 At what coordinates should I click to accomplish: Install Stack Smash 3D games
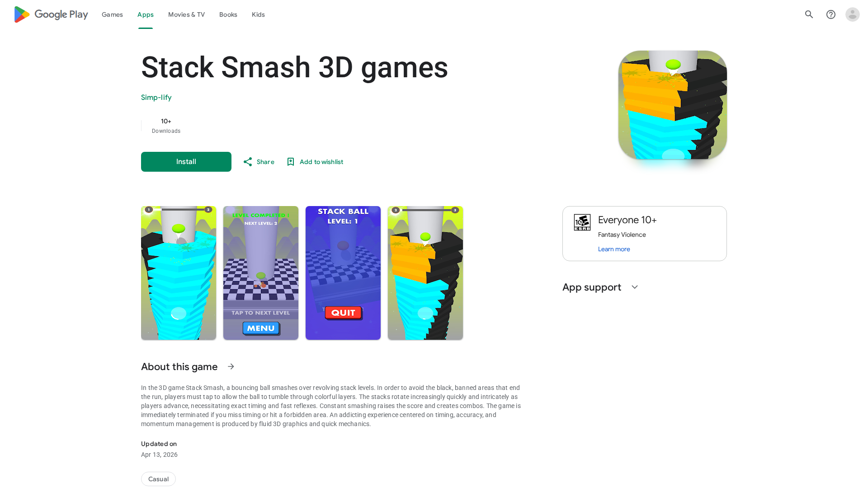[186, 162]
